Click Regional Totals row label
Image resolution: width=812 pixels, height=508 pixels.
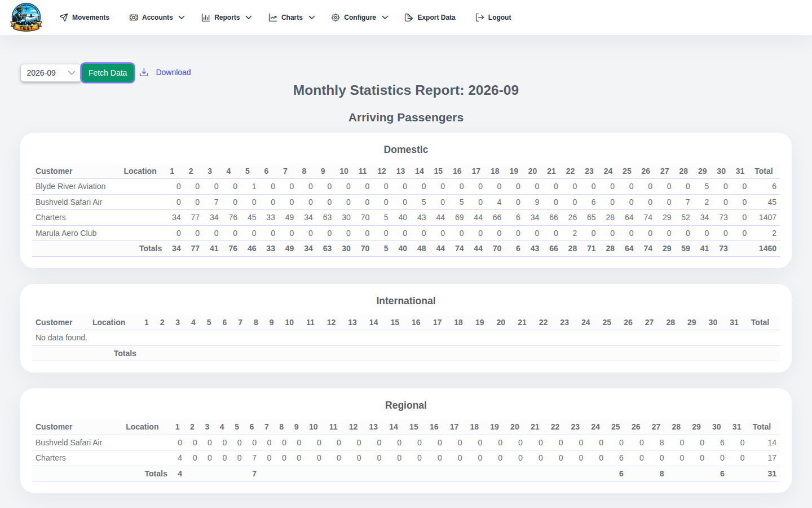pos(156,474)
